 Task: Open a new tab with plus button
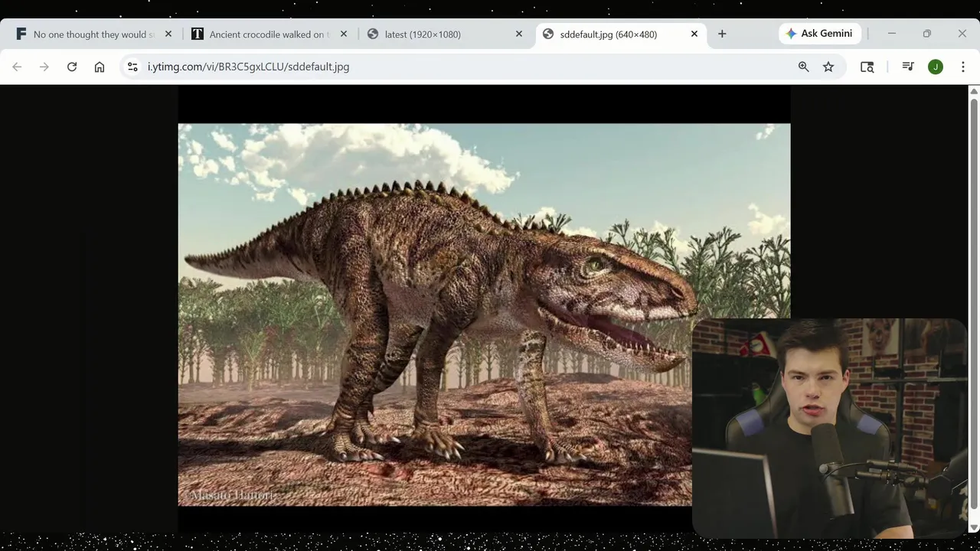[722, 34]
